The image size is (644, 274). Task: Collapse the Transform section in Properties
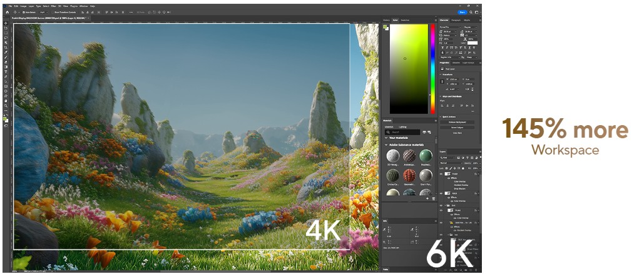click(441, 74)
